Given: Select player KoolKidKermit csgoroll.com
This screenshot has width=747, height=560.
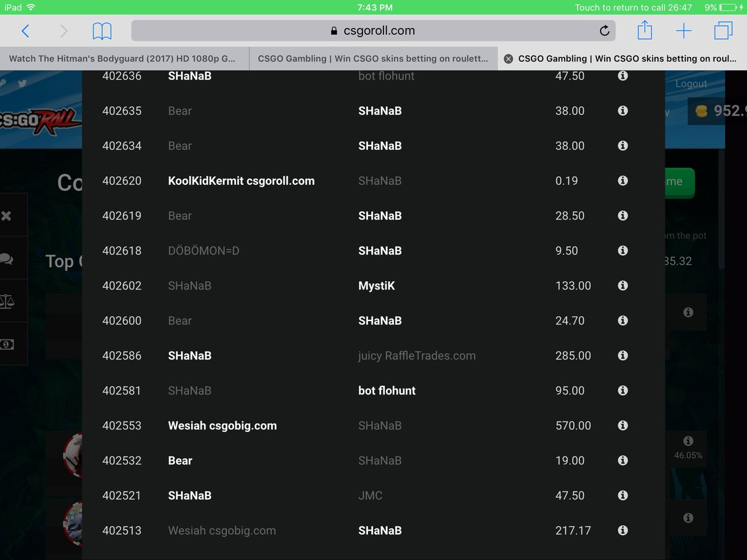Looking at the screenshot, I should coord(242,181).
